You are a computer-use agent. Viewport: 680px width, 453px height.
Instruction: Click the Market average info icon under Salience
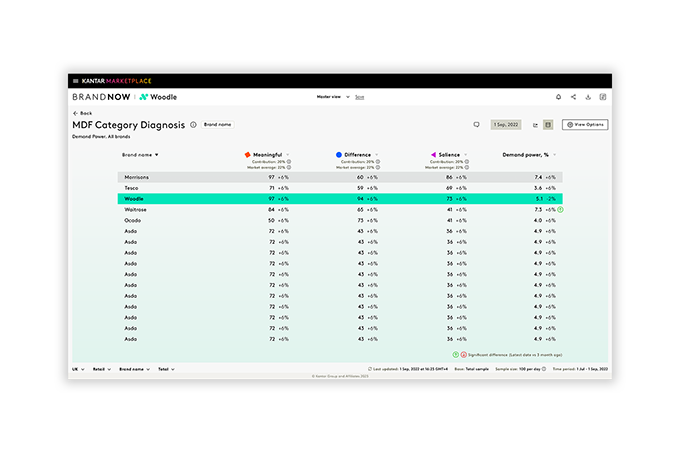[x=467, y=167]
